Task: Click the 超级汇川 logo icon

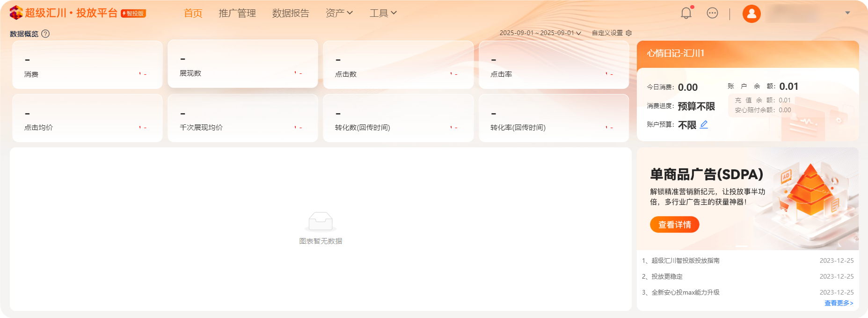Action: [16, 13]
